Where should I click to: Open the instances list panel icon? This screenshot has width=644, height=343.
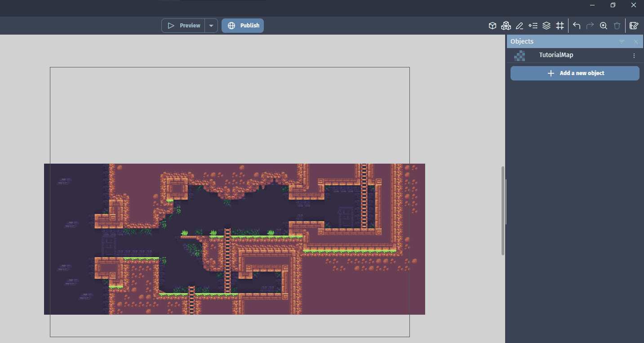click(533, 26)
